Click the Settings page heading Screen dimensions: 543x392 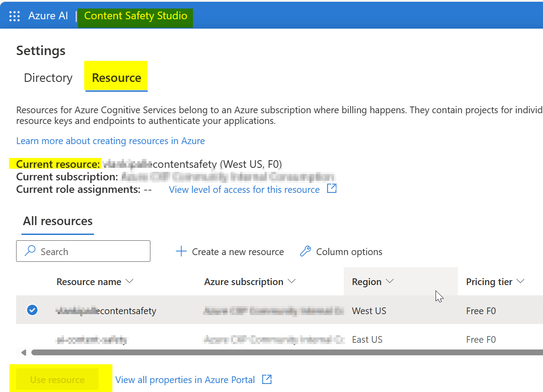pyautogui.click(x=41, y=51)
